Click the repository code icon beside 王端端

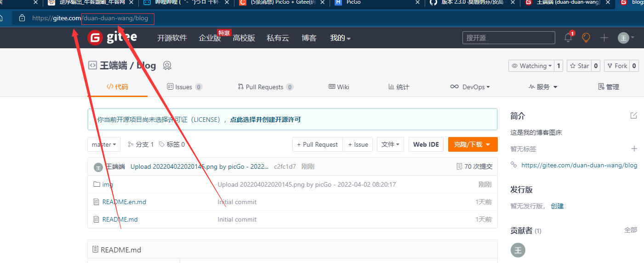coord(92,65)
